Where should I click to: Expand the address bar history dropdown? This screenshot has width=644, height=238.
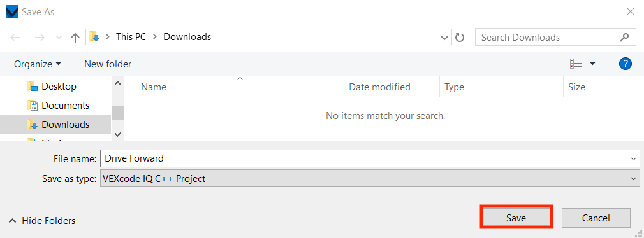pos(444,38)
